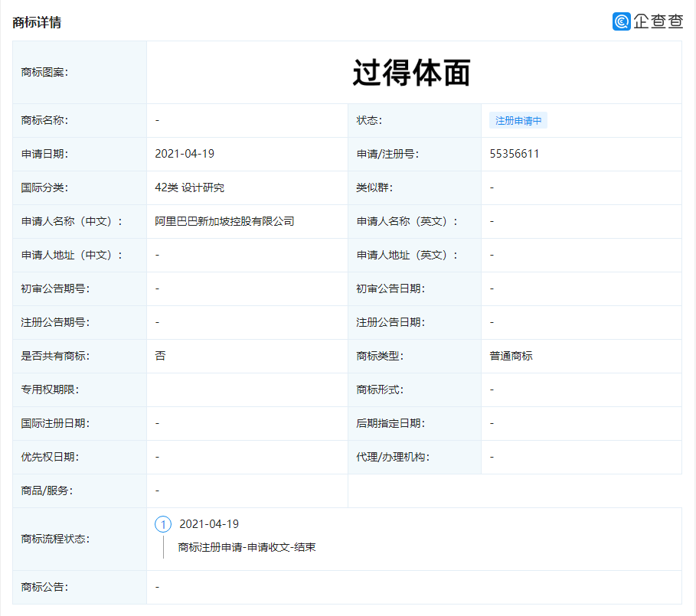Click the 申请日期 label
The height and width of the screenshot is (616, 696).
[x=44, y=154]
